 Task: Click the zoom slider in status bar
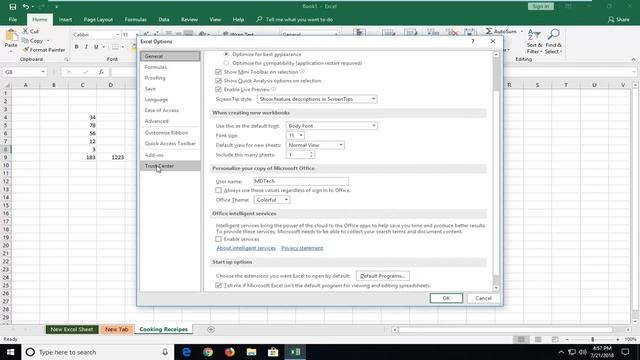(593, 340)
